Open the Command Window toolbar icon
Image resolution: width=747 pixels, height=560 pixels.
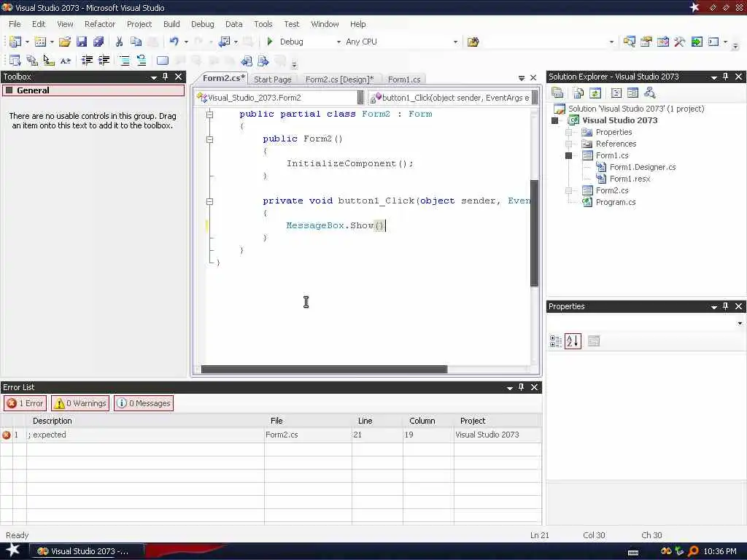(713, 42)
